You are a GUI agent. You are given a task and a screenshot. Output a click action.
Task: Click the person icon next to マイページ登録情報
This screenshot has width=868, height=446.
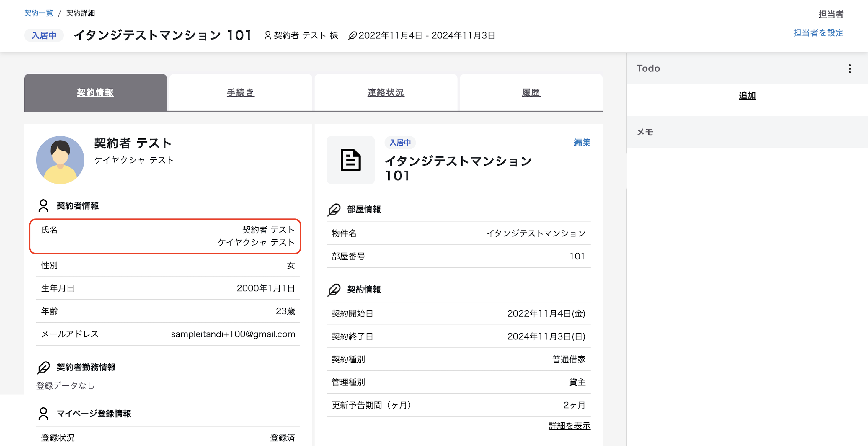click(x=43, y=413)
